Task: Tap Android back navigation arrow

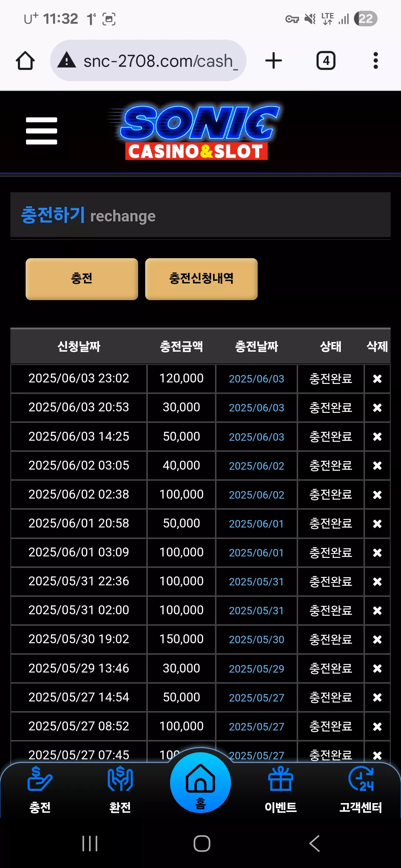Action: (314, 844)
